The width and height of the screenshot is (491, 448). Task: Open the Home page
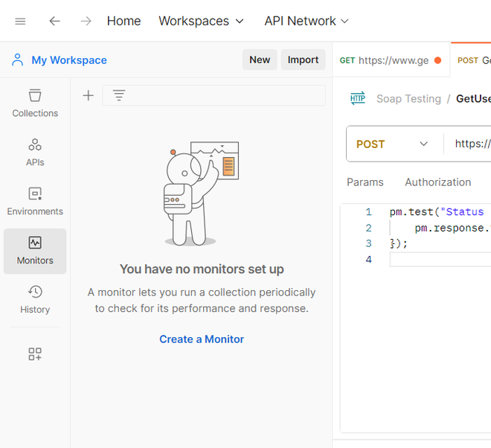click(123, 21)
